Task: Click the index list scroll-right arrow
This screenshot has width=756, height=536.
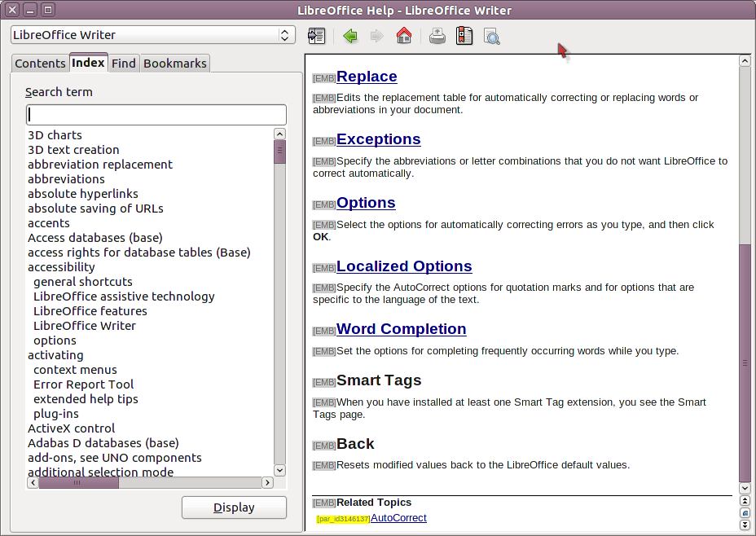Action: click(267, 482)
